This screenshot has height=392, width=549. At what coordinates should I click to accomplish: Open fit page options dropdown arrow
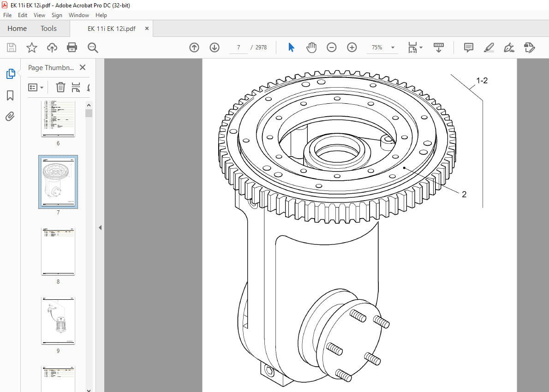[x=421, y=47]
